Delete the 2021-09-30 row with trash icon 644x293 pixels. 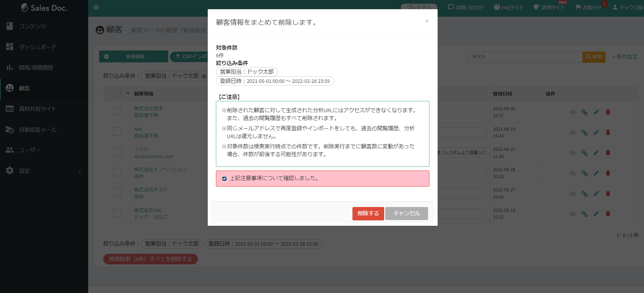[608, 112]
